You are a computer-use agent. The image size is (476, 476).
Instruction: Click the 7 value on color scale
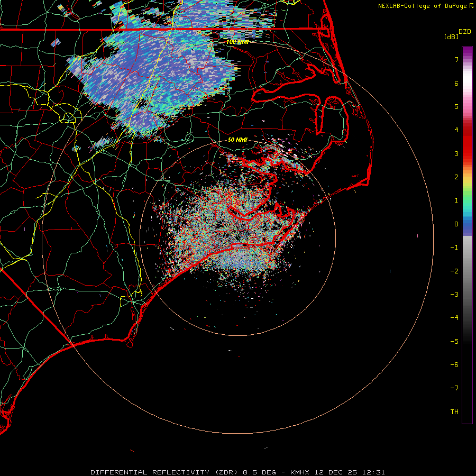pos(456,59)
